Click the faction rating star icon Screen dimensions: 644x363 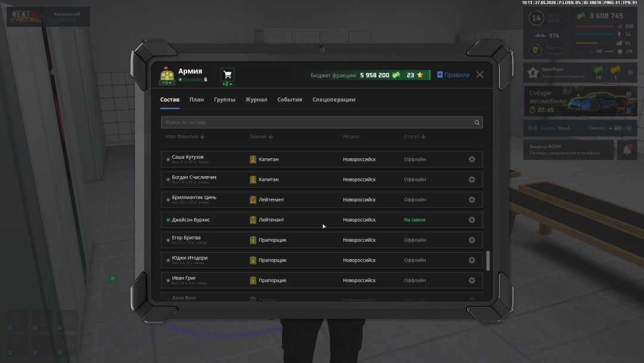(420, 75)
